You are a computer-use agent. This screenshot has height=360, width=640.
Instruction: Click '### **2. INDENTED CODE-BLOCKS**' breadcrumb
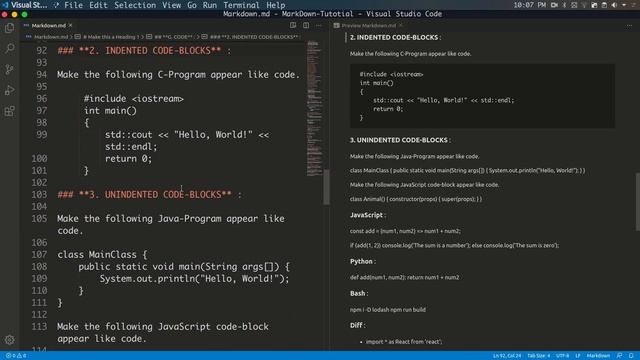pos(254,37)
